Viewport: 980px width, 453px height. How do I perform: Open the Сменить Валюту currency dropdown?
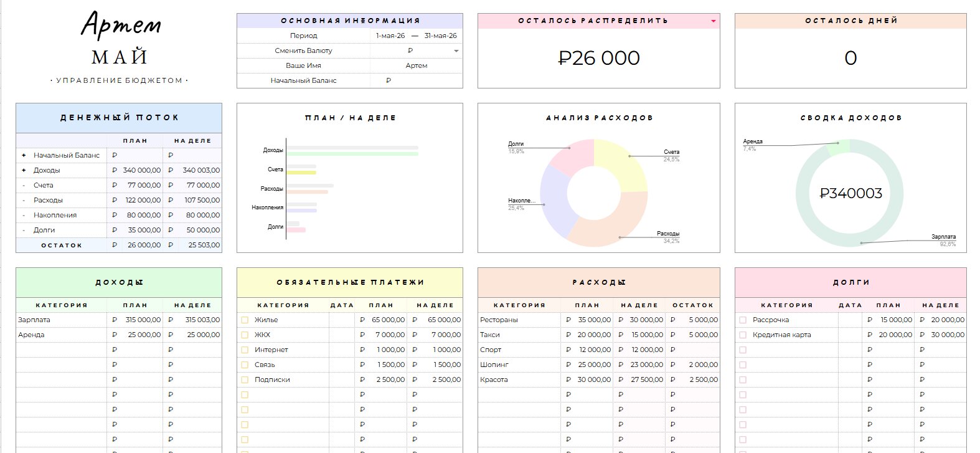tap(456, 50)
